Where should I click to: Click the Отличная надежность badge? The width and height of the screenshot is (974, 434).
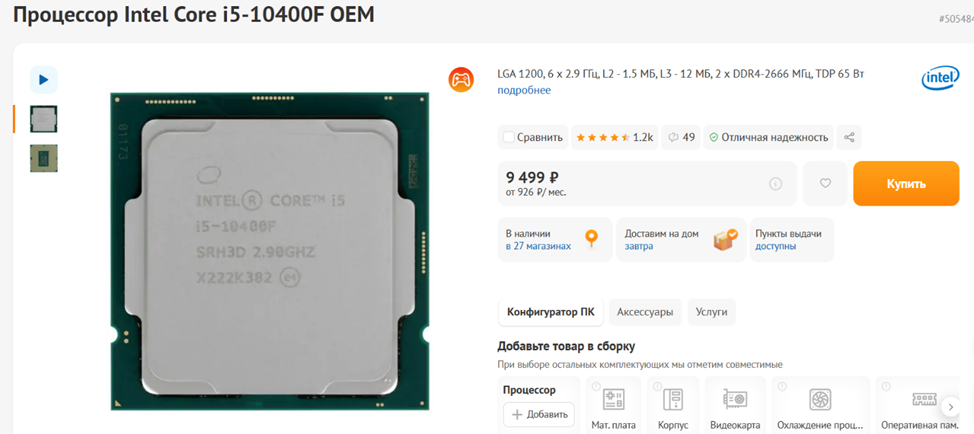pos(768,137)
